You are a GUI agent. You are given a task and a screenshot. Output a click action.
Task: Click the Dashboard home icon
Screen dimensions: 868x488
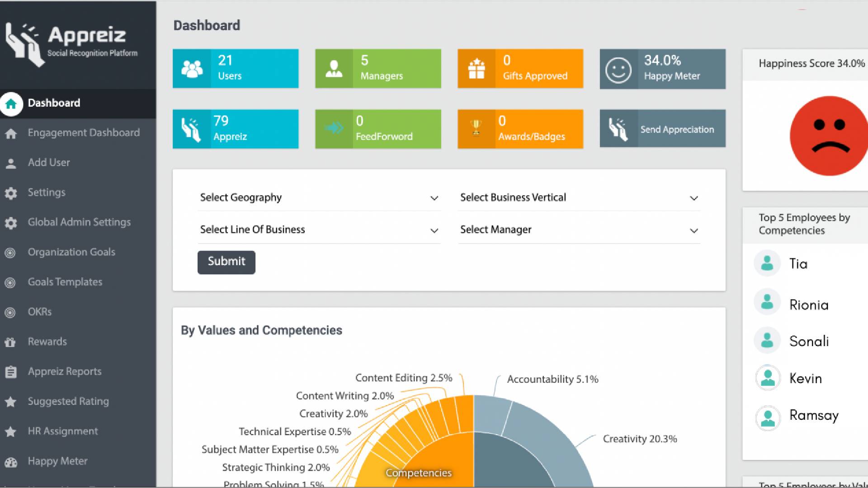click(x=11, y=104)
